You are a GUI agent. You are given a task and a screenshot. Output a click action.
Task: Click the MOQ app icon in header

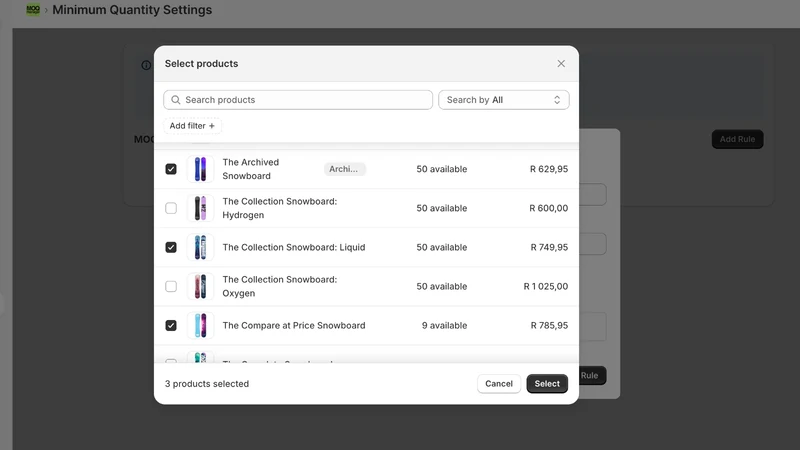click(33, 10)
